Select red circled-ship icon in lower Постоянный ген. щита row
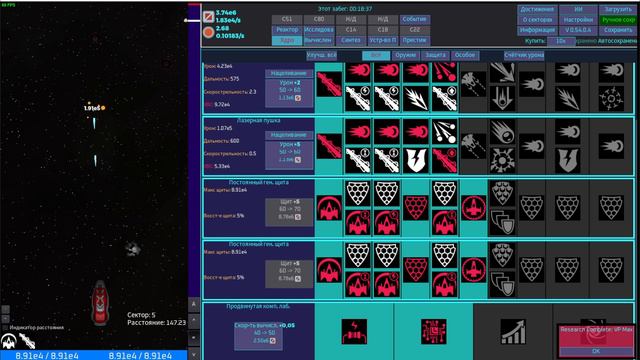 click(x=473, y=270)
